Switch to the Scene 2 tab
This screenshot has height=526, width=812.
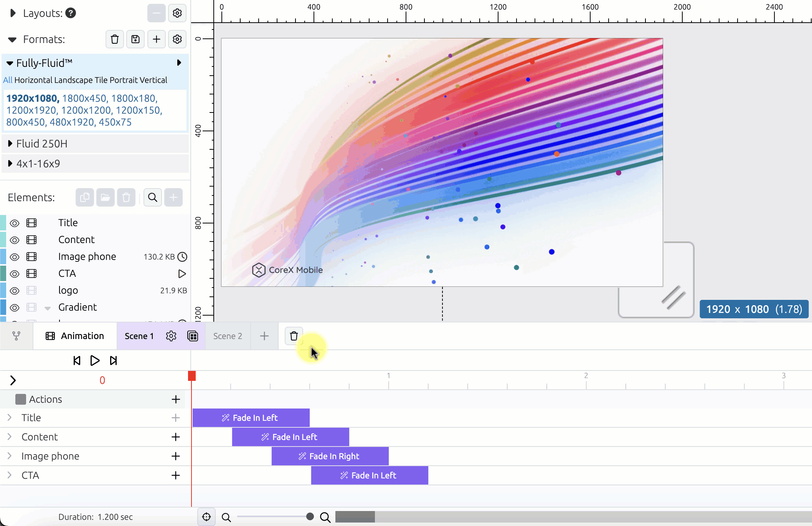pyautogui.click(x=228, y=336)
